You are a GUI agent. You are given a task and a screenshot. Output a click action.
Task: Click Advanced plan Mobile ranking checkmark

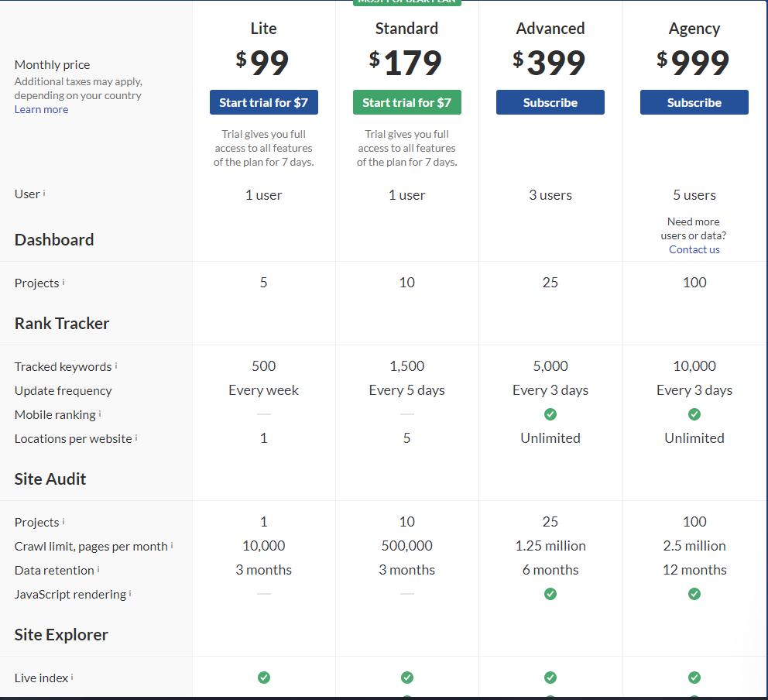point(550,414)
